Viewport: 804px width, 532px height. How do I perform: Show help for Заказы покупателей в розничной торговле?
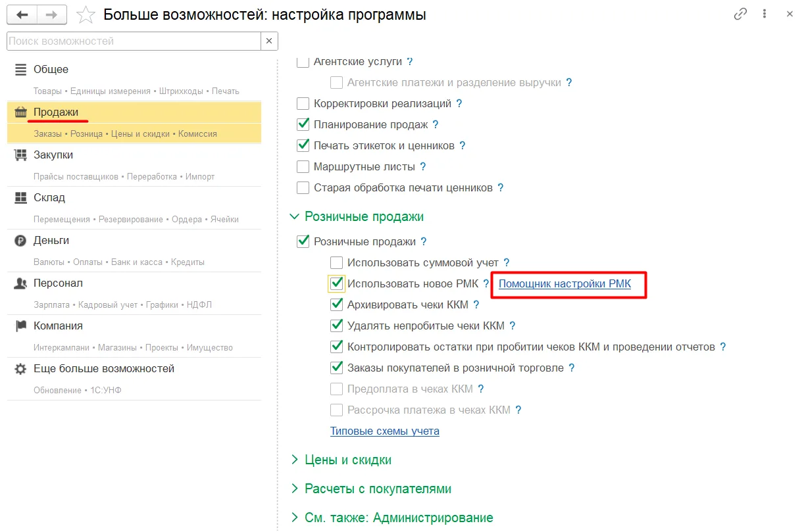point(572,368)
